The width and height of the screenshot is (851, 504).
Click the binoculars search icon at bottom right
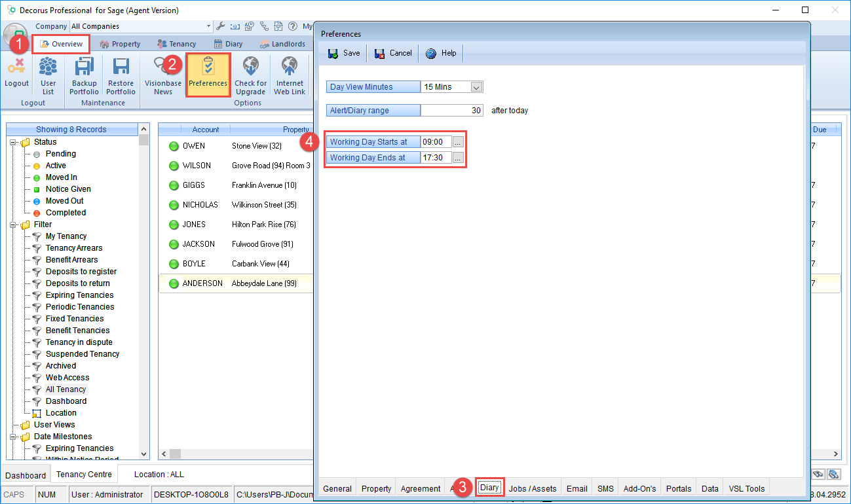click(818, 475)
